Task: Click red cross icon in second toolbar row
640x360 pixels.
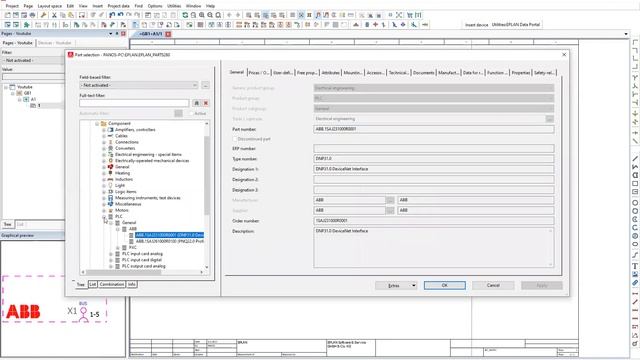Action: pos(376,25)
